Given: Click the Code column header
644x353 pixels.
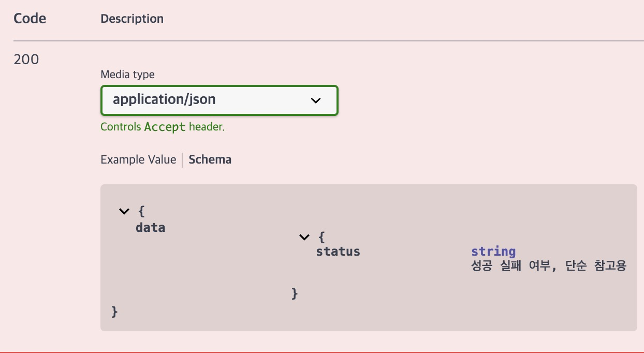Looking at the screenshot, I should 30,19.
